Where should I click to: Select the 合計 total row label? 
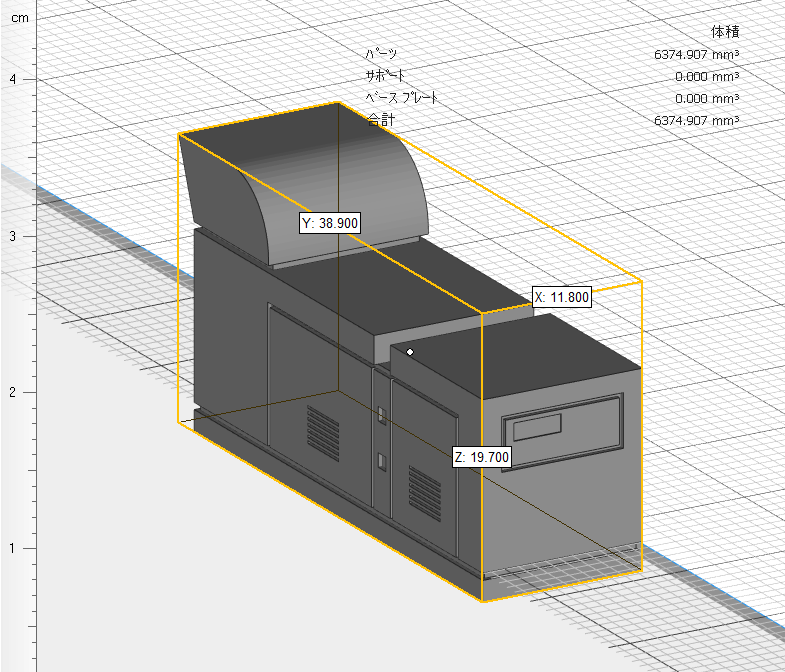pyautogui.click(x=380, y=120)
